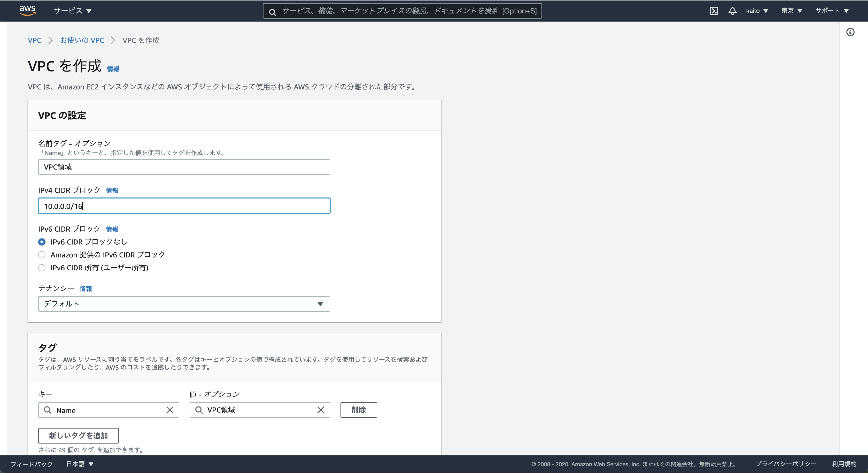Viewport: 868px width, 473px height.
Task: Click the info panel circle icon
Action: point(850,32)
